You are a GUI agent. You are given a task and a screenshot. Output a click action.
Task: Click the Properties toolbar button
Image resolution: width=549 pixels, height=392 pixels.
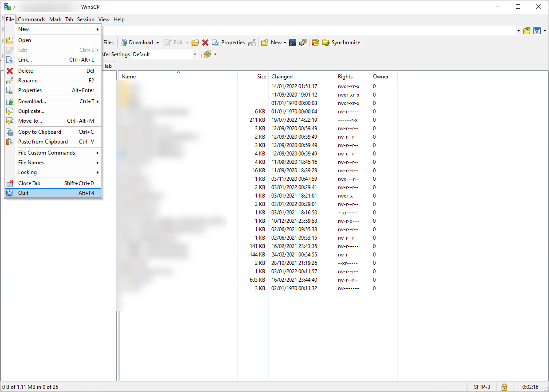tap(228, 43)
